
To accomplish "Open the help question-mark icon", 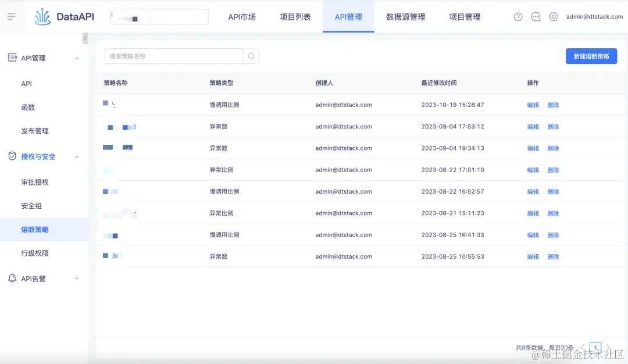I will [518, 17].
